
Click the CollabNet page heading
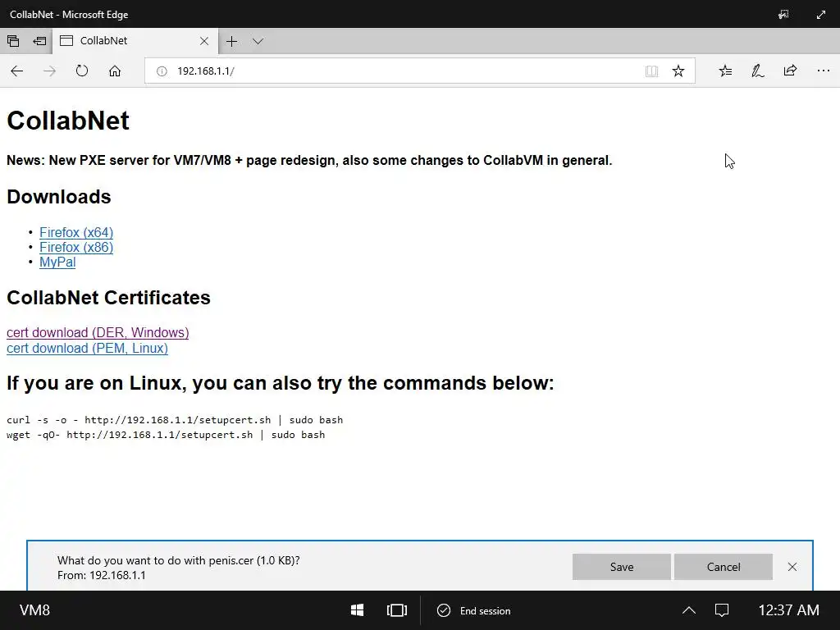[68, 121]
